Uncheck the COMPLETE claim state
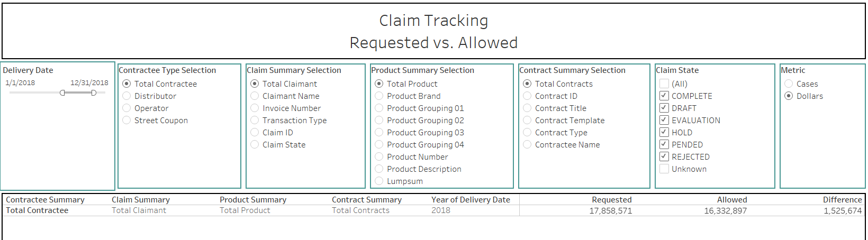The image size is (868, 240). (x=664, y=96)
